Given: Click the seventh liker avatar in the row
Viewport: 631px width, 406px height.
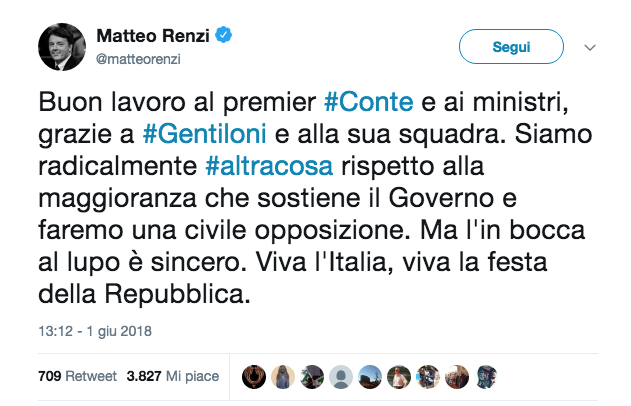Looking at the screenshot, I should [429, 376].
